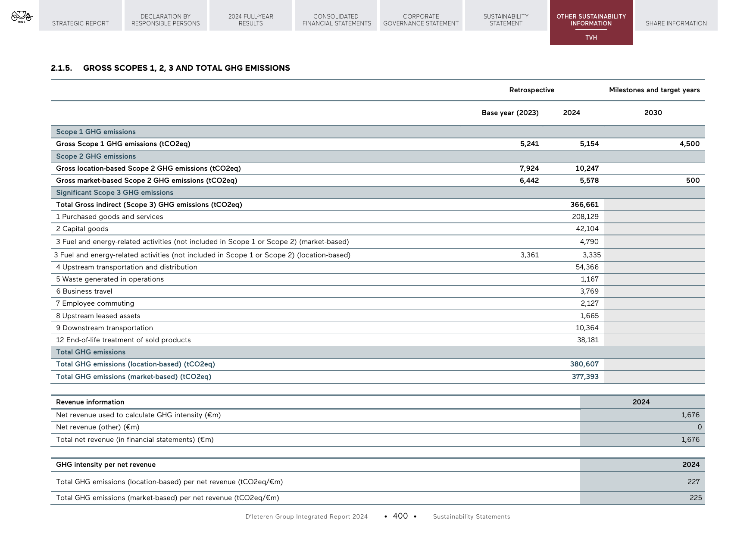Viewport: 756px width, 535px height.
Task: Click the 'Scope 2 GHG emissions' section row
Action: (378, 156)
